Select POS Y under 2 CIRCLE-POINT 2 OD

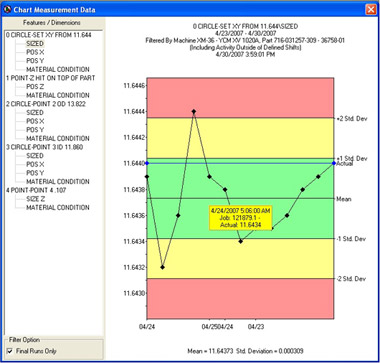point(35,130)
